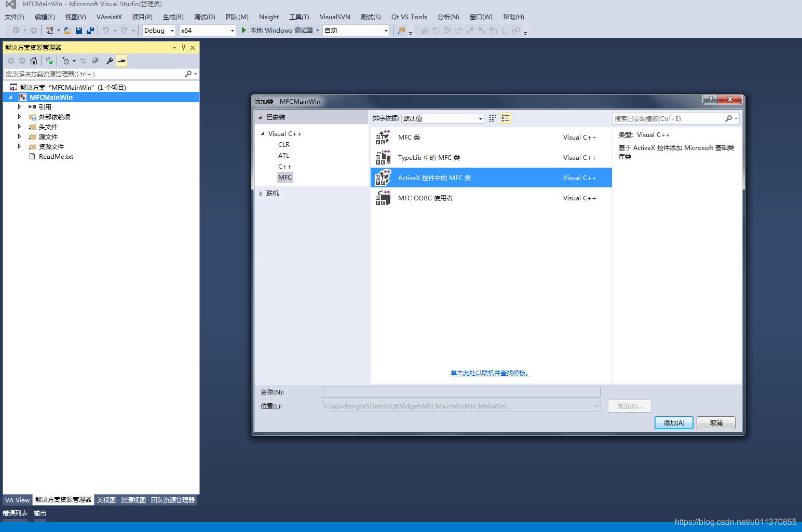Open Properties wrench icon in Solution Explorer
Image resolution: width=802 pixels, height=532 pixels.
(110, 61)
